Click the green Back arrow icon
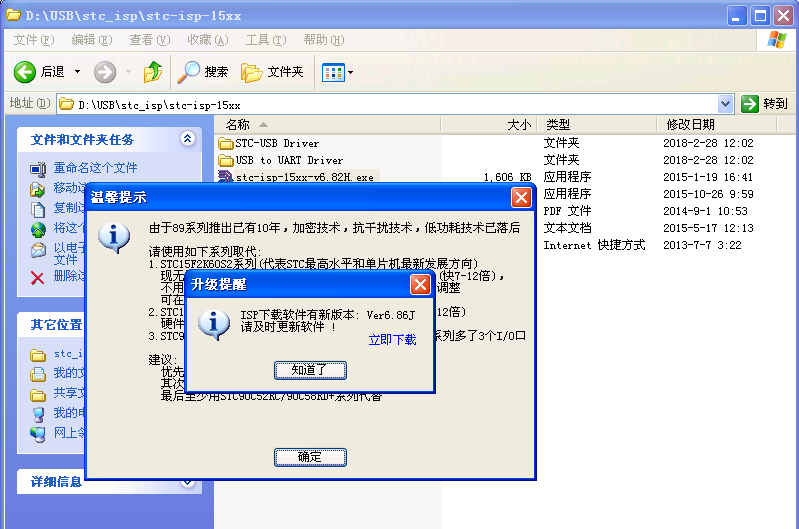 pos(24,72)
